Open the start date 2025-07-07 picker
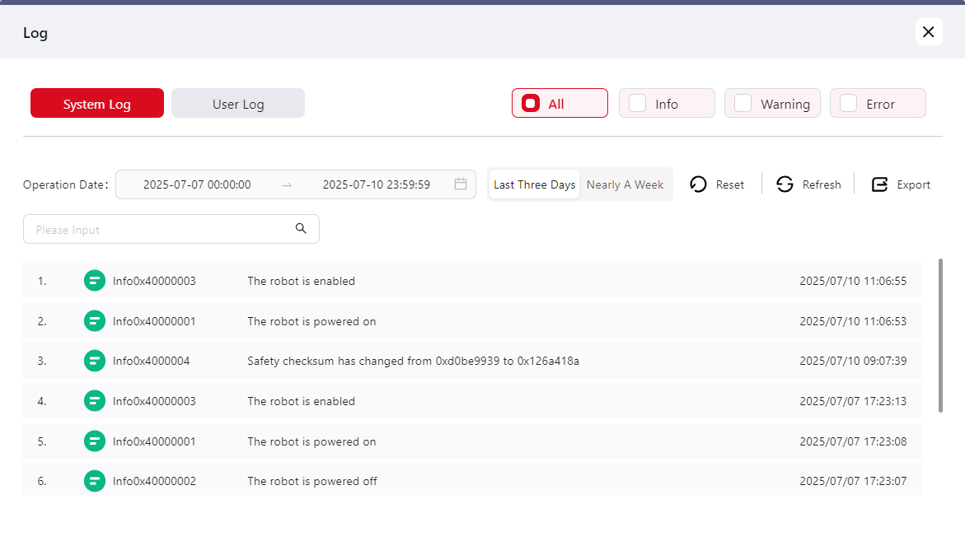This screenshot has height=560, width=965. pyautogui.click(x=197, y=184)
